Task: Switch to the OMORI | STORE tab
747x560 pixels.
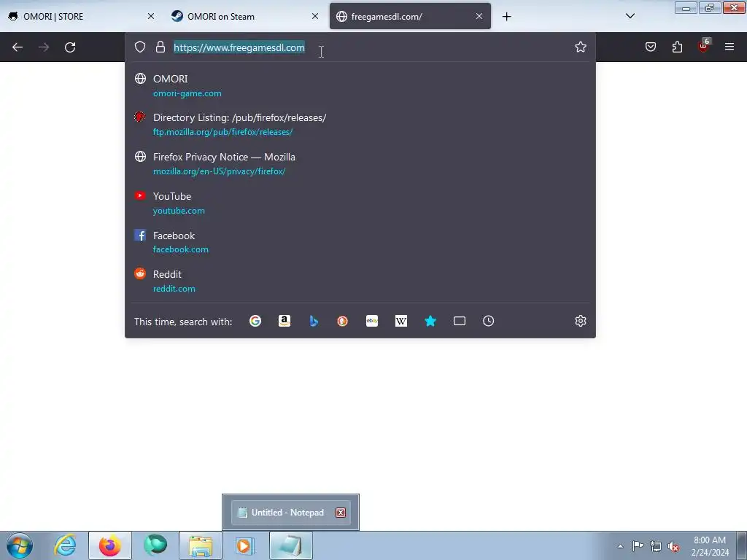Action: (x=82, y=16)
